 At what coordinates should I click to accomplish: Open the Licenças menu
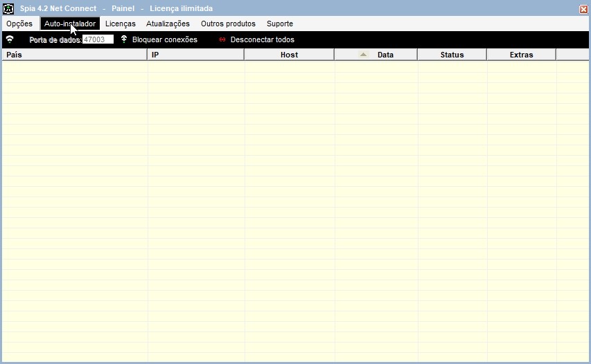click(x=121, y=24)
